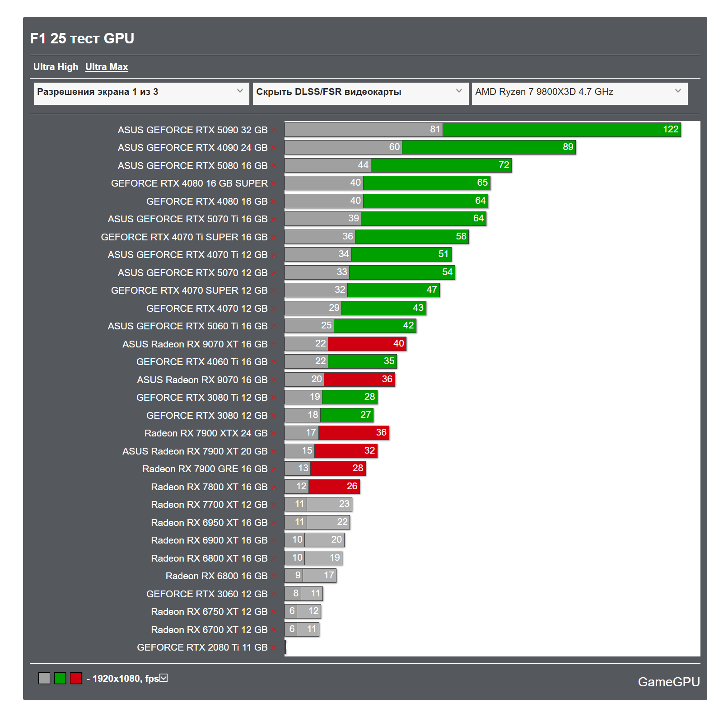Open the screen resolution dropdown
Screen dimensions: 728x703
[141, 94]
